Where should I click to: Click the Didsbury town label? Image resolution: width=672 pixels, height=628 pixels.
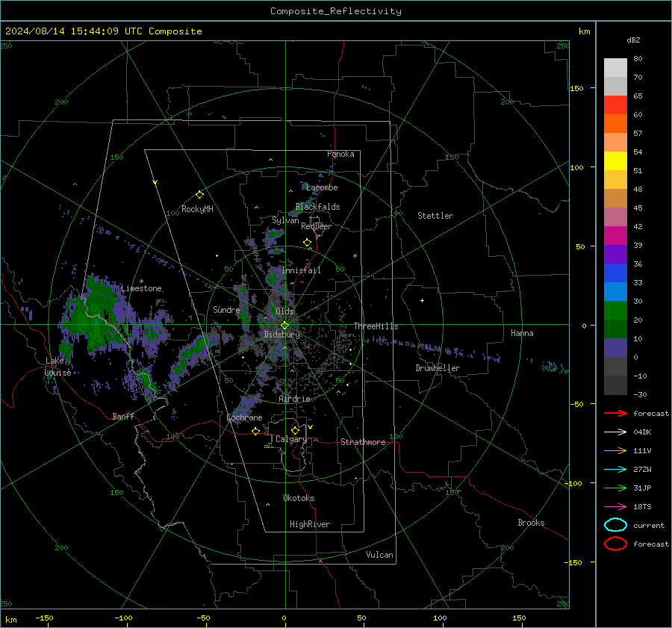[282, 335]
